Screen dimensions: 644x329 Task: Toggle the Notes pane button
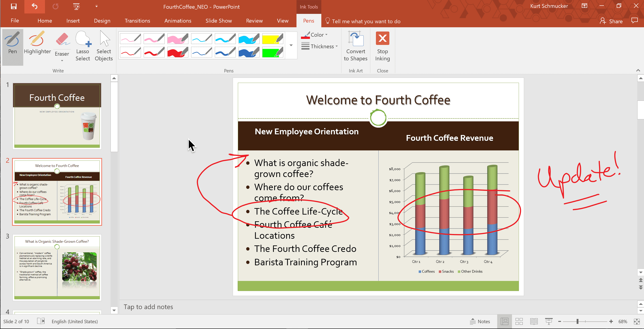click(x=480, y=321)
